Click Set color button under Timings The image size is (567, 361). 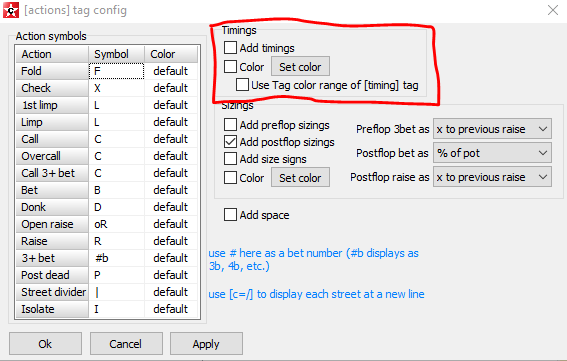pyautogui.click(x=300, y=66)
